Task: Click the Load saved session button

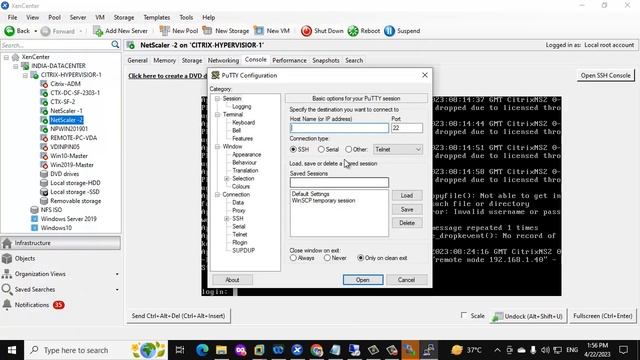Action: [x=407, y=196]
